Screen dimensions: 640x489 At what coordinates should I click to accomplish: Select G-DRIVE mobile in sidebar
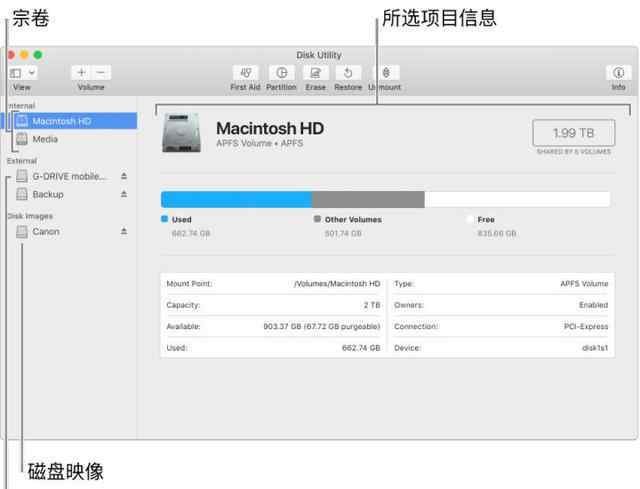(x=69, y=176)
